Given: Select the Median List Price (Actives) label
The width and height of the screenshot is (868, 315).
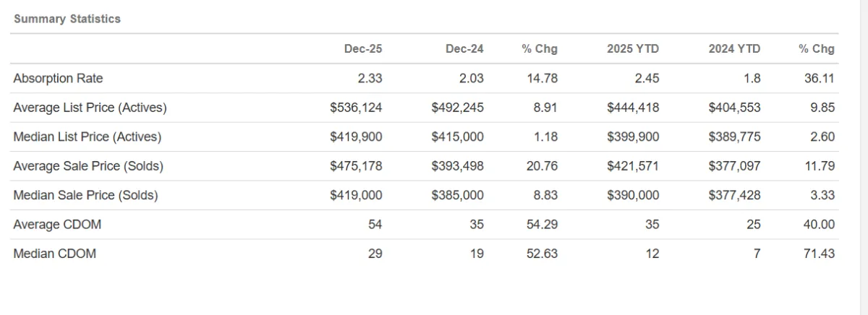Looking at the screenshot, I should tap(87, 137).
